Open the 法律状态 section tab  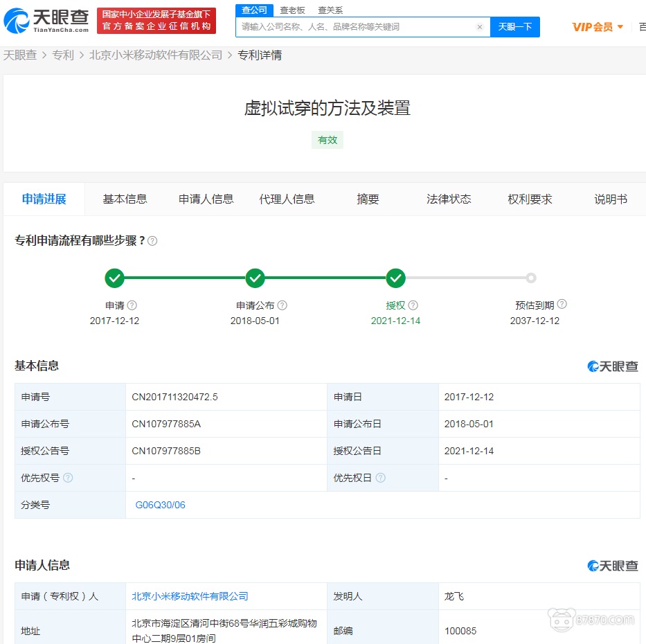(x=449, y=199)
